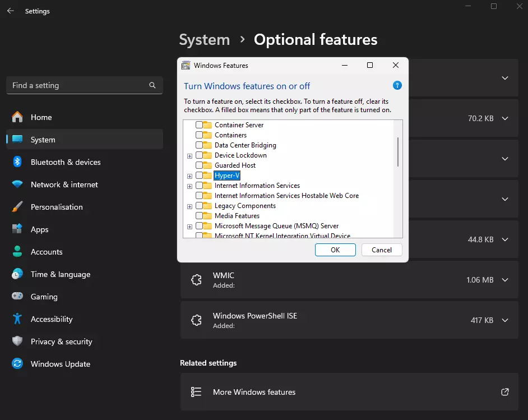
Task: Expand the Internet Information Services node
Action: [189, 186]
